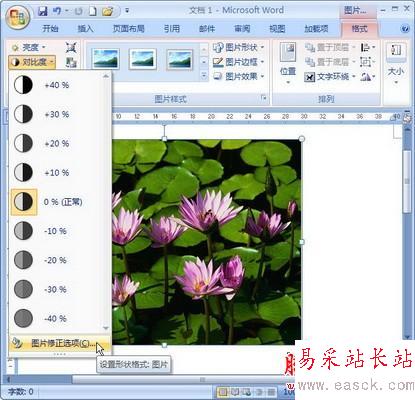Open the 图片形状 dropdown
The width and height of the screenshot is (415, 400).
click(x=238, y=47)
